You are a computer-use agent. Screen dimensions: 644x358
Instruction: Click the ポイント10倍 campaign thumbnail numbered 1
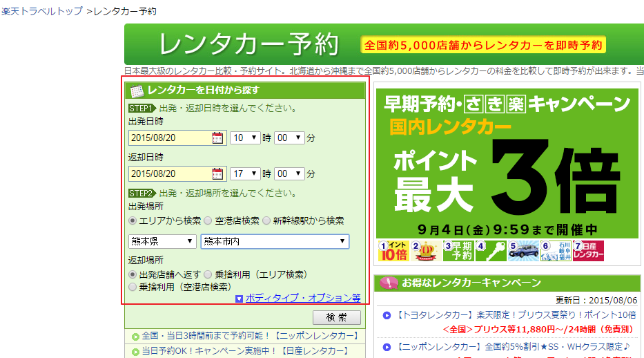[393, 251]
